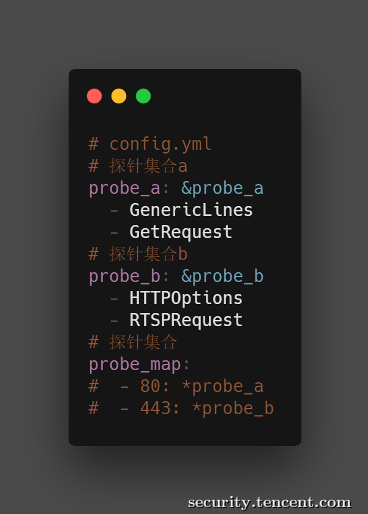Viewport: 368px width, 514px height.
Task: Click the '# 探针集合' comment above probe_map
Action: (x=133, y=342)
